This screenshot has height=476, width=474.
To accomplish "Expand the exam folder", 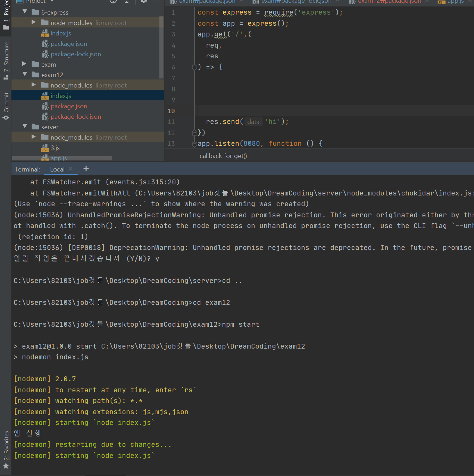I will pyautogui.click(x=24, y=64).
